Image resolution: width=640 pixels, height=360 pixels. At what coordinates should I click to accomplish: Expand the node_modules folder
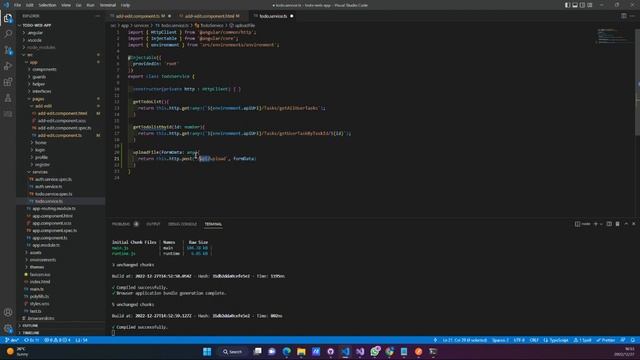point(41,47)
